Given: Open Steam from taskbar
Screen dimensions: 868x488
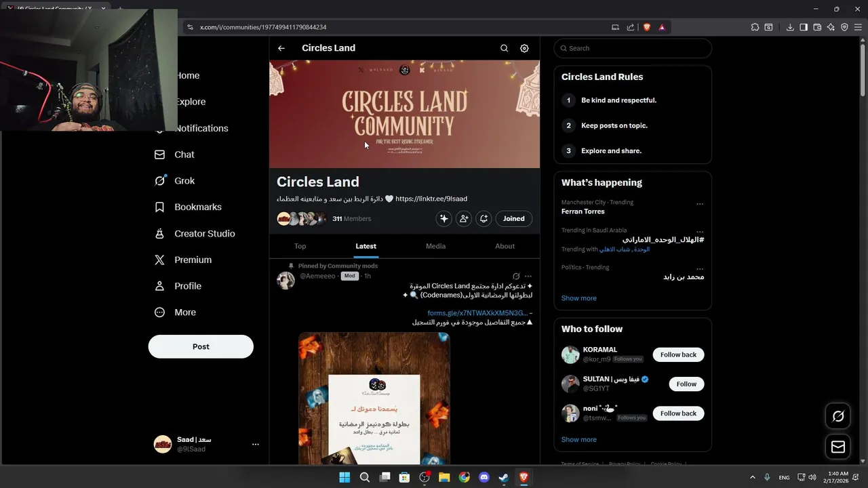Looking at the screenshot, I should (504, 477).
